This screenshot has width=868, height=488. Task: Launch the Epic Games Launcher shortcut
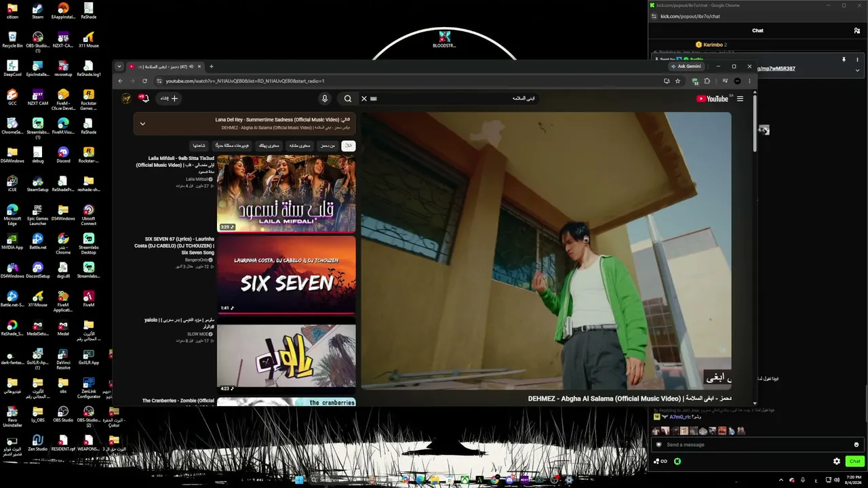pos(37,215)
